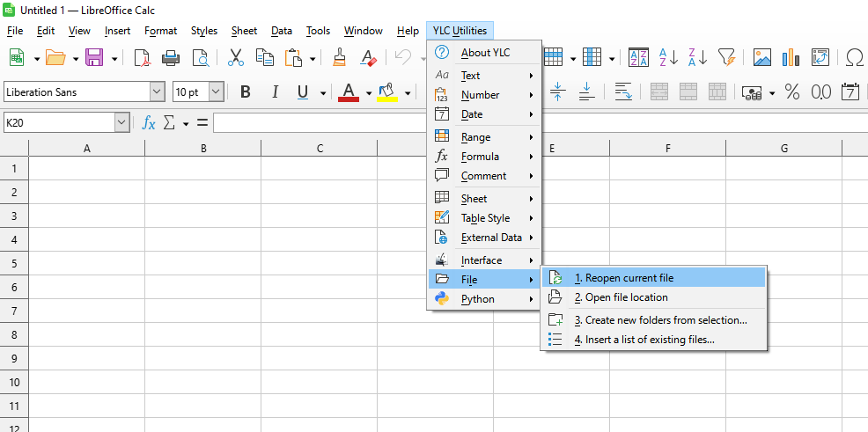Apply the yellow background highlight color
Image resolution: width=868 pixels, height=432 pixels.
coord(386,92)
